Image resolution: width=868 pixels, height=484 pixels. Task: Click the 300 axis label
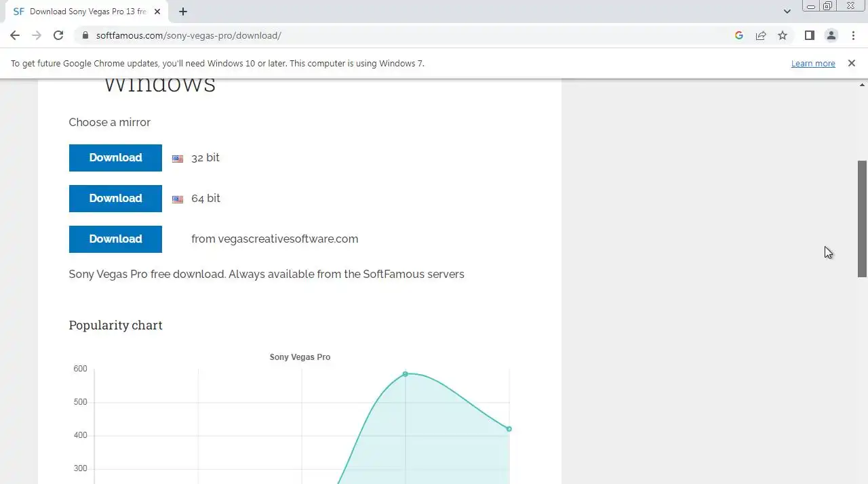(x=80, y=468)
